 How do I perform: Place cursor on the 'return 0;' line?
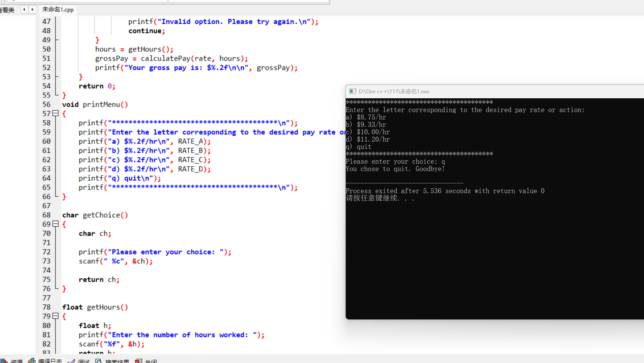point(97,86)
